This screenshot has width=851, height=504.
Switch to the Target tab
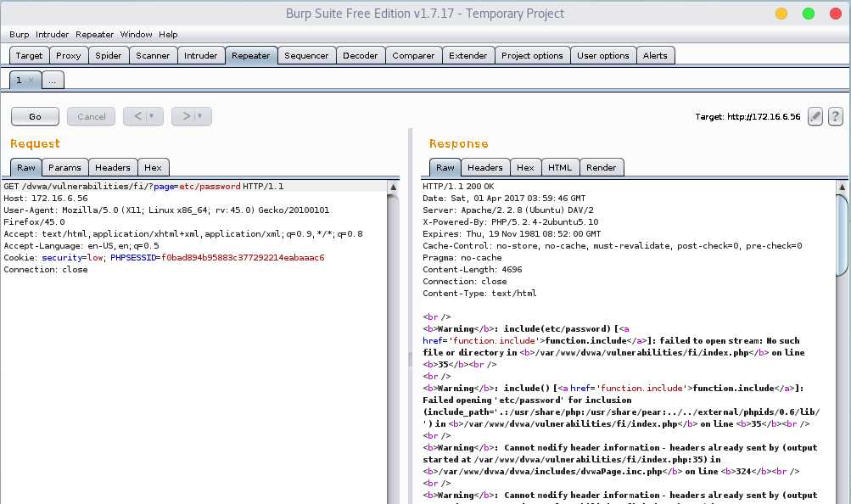pyautogui.click(x=29, y=55)
